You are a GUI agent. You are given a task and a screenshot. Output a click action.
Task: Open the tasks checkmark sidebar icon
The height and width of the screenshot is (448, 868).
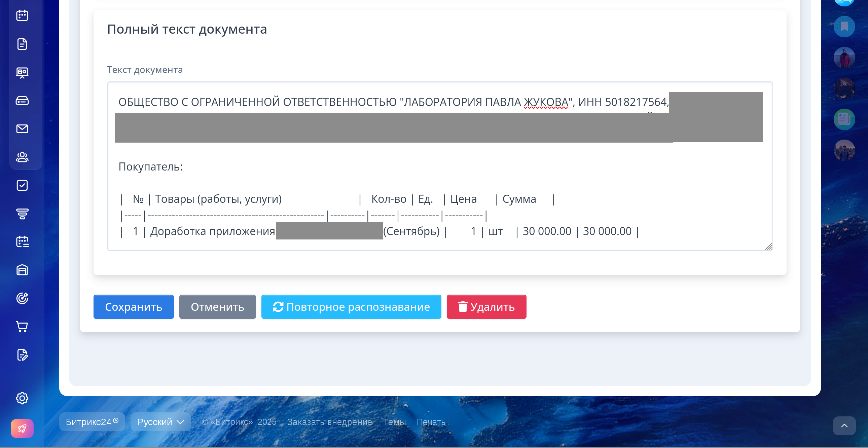(x=22, y=185)
